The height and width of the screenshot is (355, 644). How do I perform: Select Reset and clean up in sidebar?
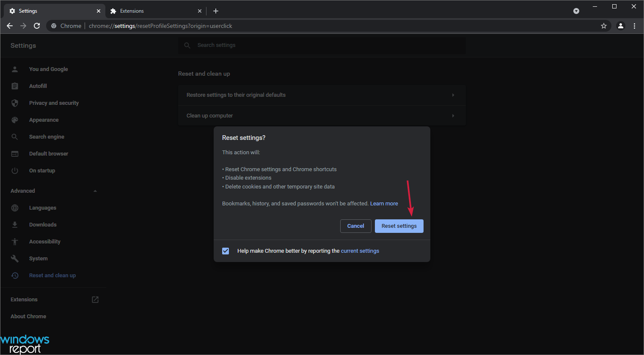tap(52, 275)
